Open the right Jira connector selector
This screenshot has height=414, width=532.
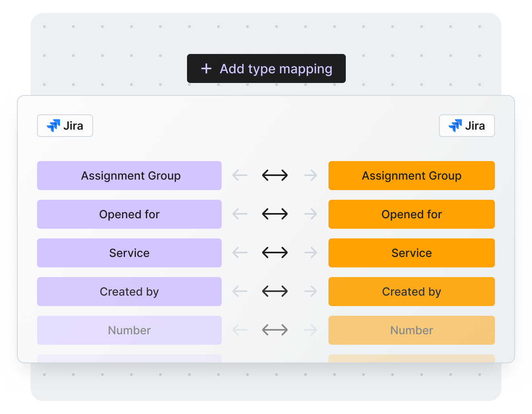click(467, 126)
